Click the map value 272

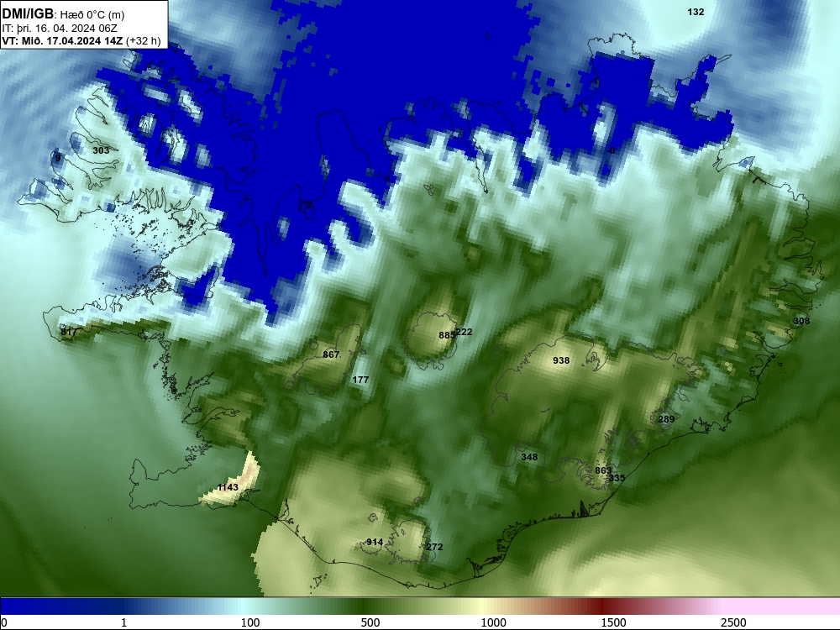point(434,547)
